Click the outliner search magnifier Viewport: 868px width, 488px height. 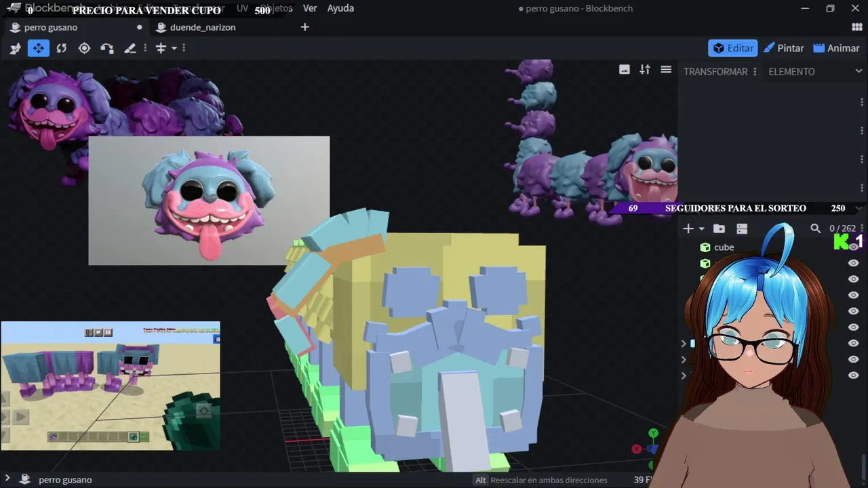(x=816, y=228)
